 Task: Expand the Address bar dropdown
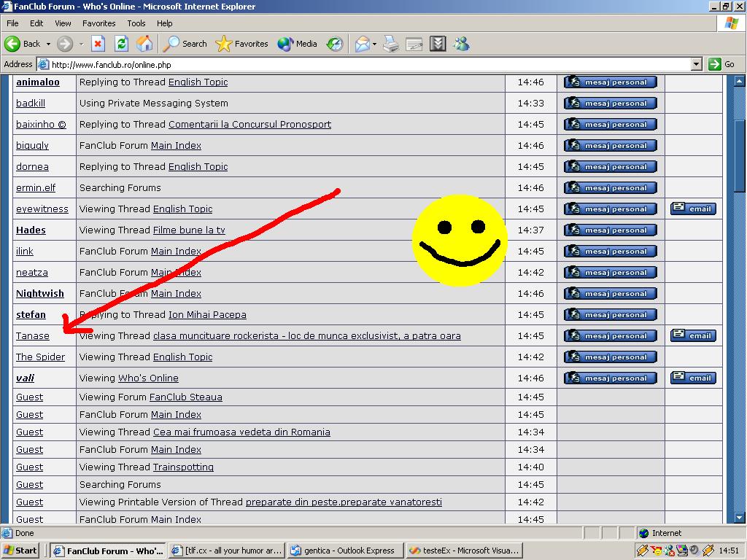click(x=696, y=64)
